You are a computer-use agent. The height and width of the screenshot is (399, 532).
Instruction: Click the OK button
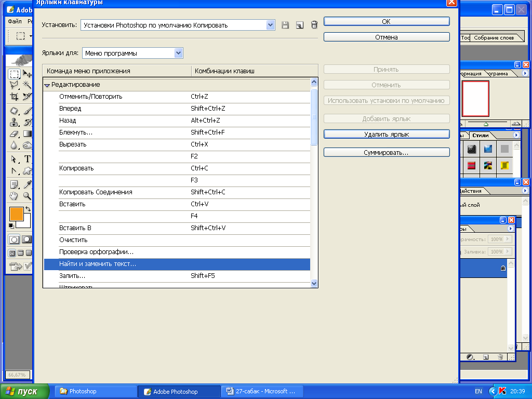[387, 21]
